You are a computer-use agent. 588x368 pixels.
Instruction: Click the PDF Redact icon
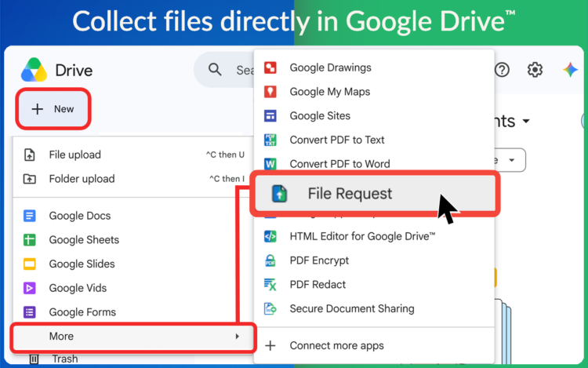pos(270,284)
